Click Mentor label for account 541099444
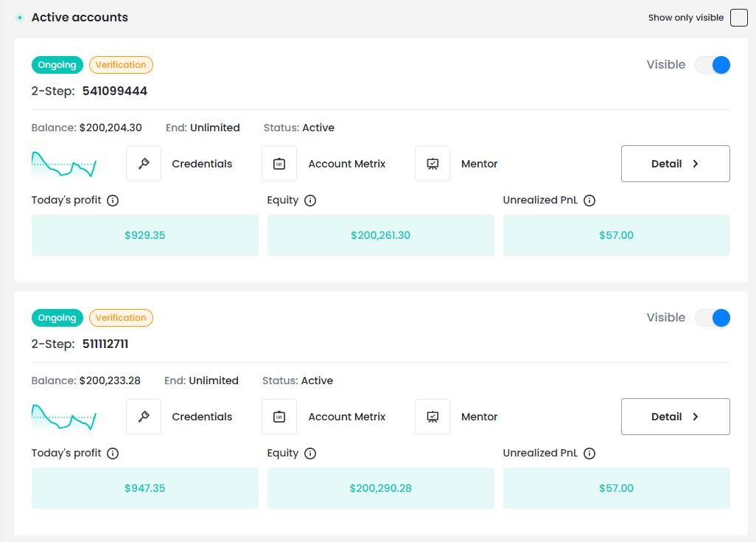This screenshot has height=542, width=756. coord(479,164)
